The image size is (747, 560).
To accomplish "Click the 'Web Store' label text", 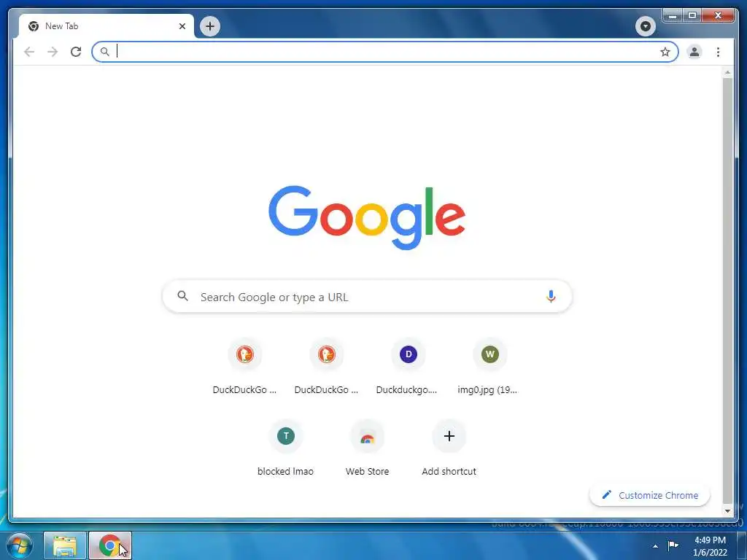I will tap(368, 472).
